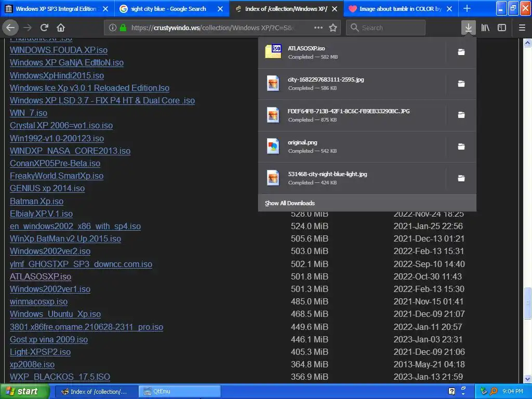Switch to Image about tumblr in COLOR tab
The image size is (532, 399).
pos(401,9)
